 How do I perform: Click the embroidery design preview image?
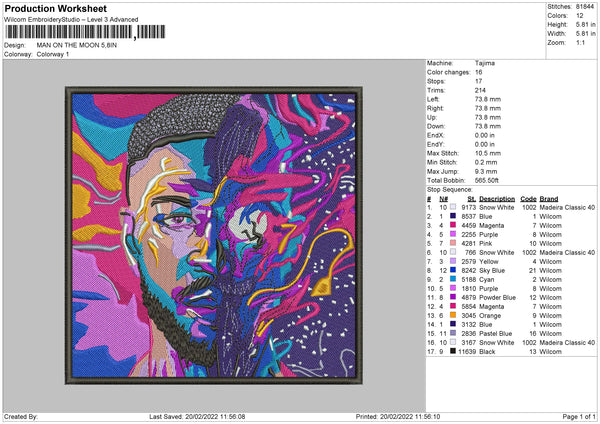[x=214, y=235]
